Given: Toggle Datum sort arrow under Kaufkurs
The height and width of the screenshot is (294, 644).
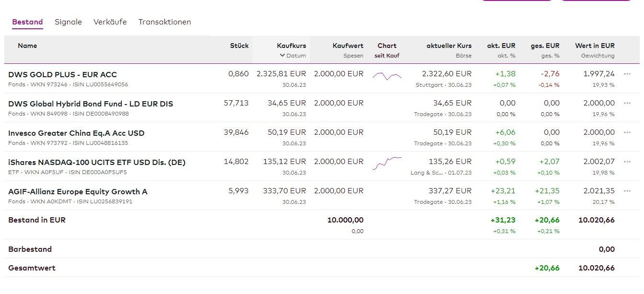Looking at the screenshot, I should [x=282, y=56].
